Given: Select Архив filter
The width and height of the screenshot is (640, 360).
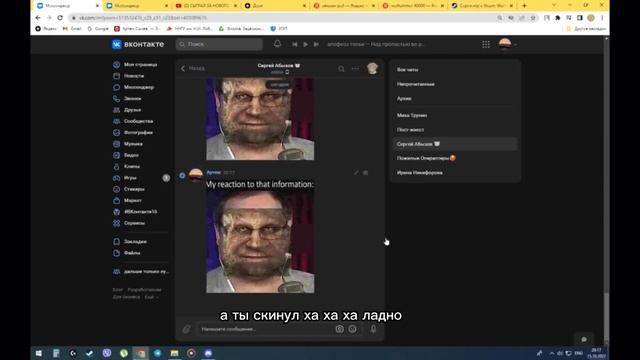Looking at the screenshot, I should pos(404,98).
